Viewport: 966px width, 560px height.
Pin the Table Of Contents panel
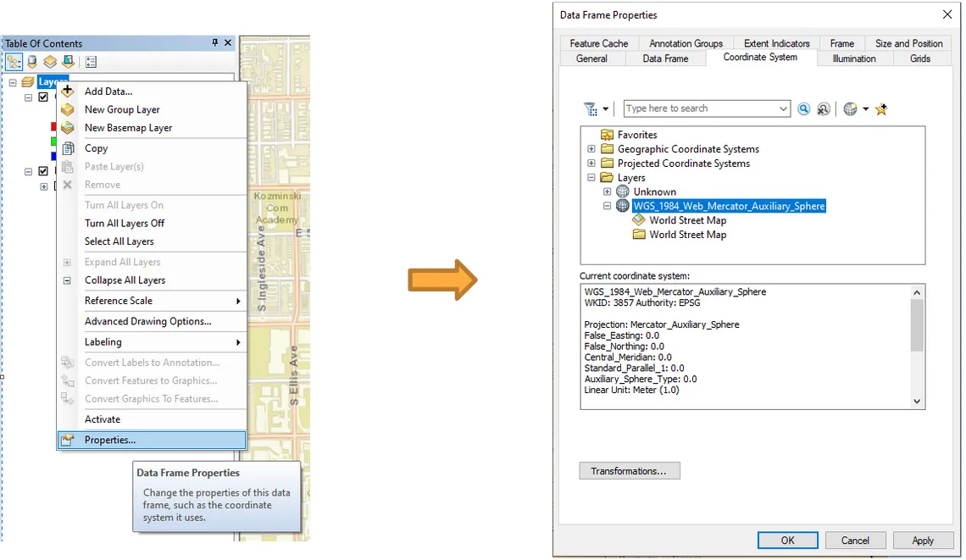[x=215, y=43]
